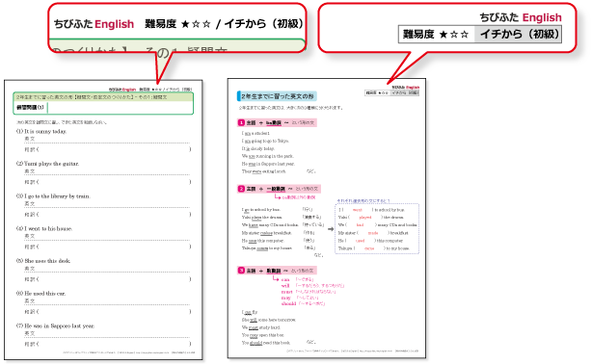Click the pink word 'must' in auxiliary list
The image size is (591, 364).
click(287, 292)
